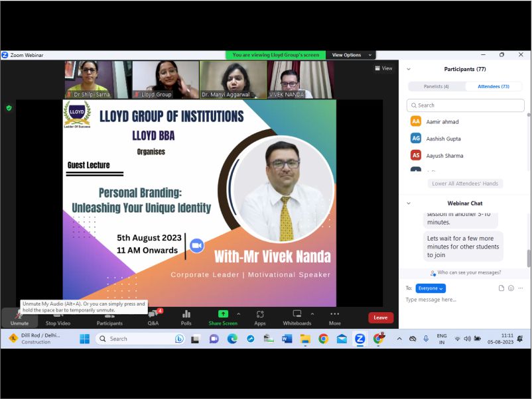This screenshot has width=532, height=399.
Task: Open the Q&A panel
Action: pos(153,318)
